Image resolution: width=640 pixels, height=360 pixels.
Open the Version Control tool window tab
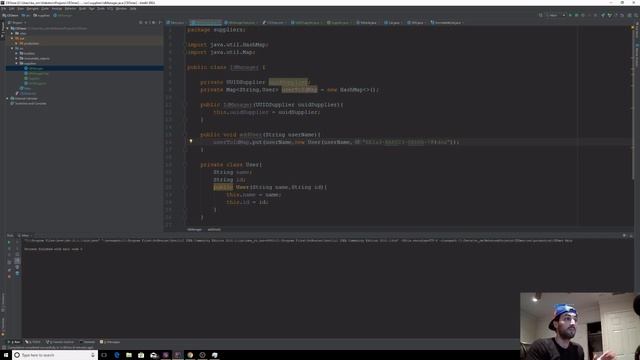pyautogui.click(x=60, y=342)
